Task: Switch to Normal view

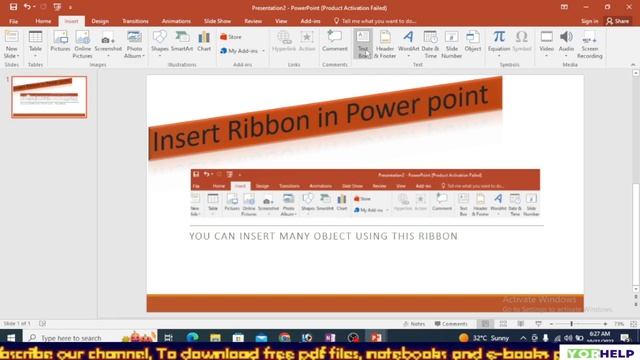Action: coord(485,324)
